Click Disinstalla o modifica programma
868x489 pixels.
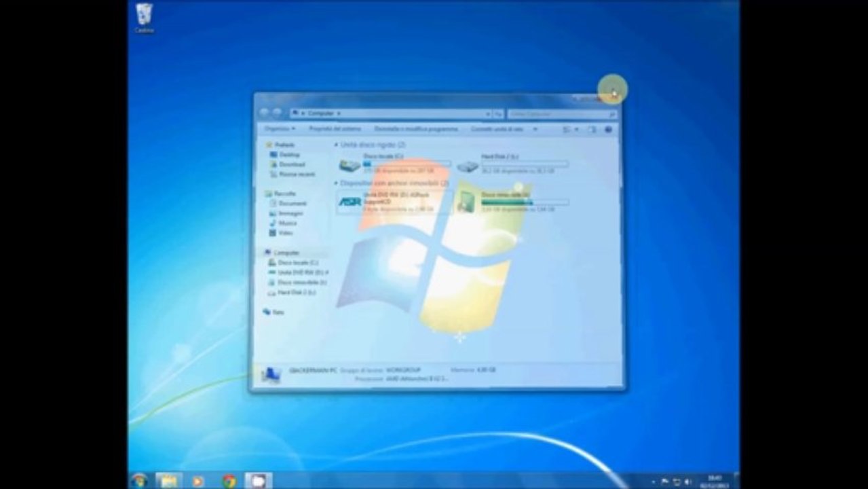click(x=416, y=128)
